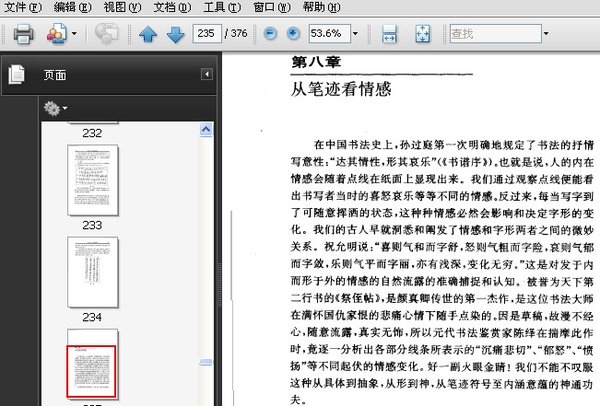The height and width of the screenshot is (406, 600).
Task: Click the page number field showing 235
Action: click(x=207, y=34)
